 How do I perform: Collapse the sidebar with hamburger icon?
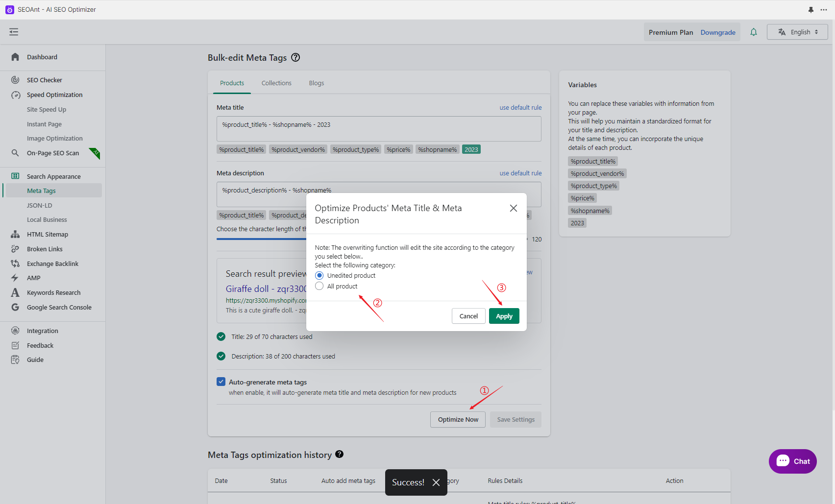tap(14, 32)
